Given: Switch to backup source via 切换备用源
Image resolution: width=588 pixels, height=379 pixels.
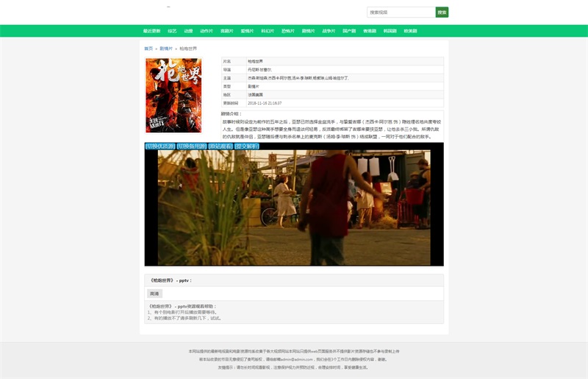Looking at the screenshot, I should pos(192,146).
